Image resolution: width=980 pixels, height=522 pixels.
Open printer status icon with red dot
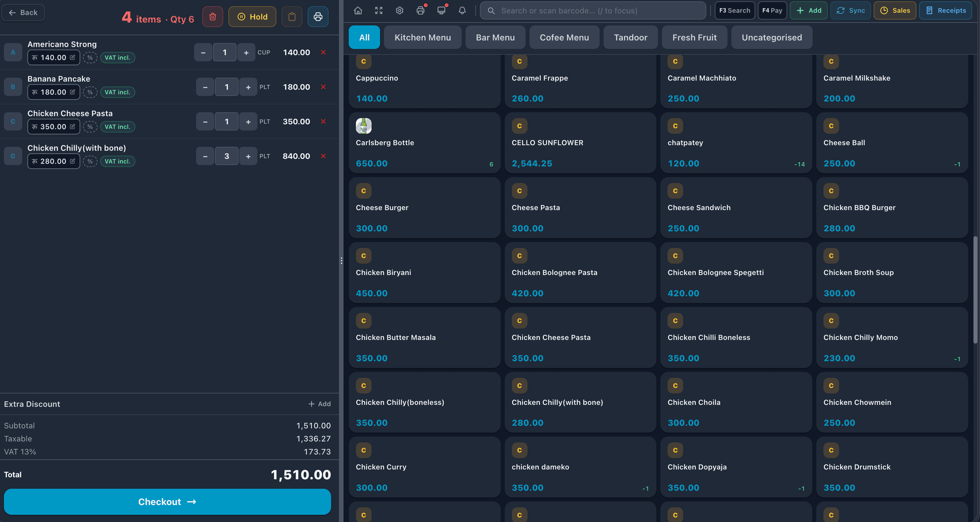pos(421,11)
